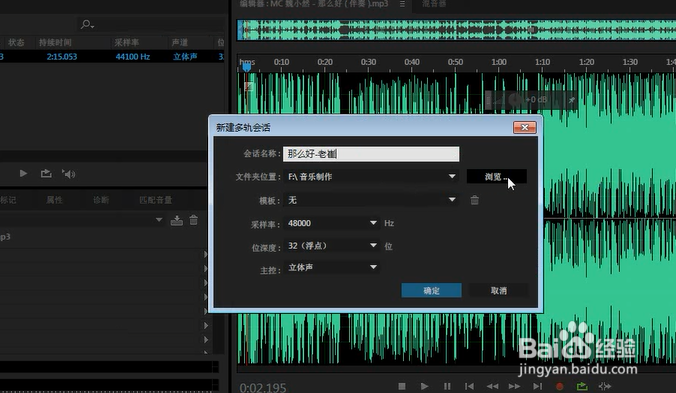Toggle auto-play speaker icon in Files panel
Image resolution: width=676 pixels, height=393 pixels.
click(x=69, y=174)
